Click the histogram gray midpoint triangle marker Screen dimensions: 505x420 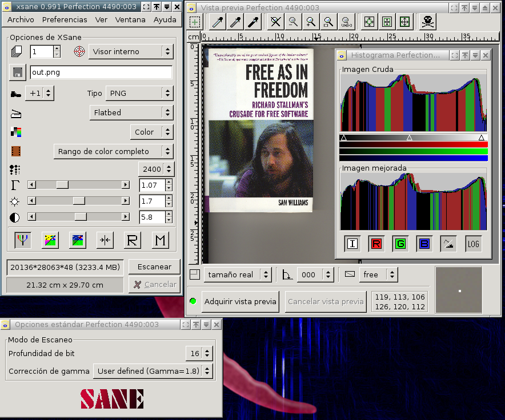[410, 138]
